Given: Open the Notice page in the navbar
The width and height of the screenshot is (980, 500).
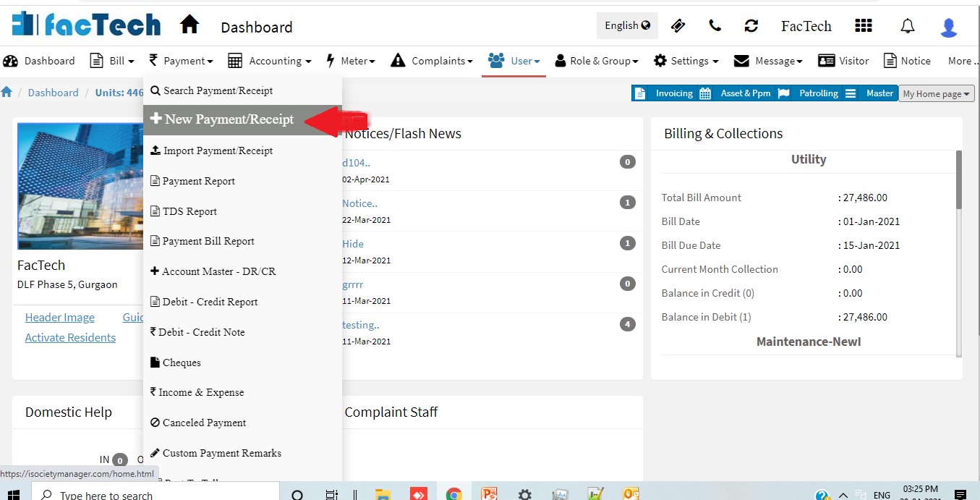Looking at the screenshot, I should tap(907, 61).
